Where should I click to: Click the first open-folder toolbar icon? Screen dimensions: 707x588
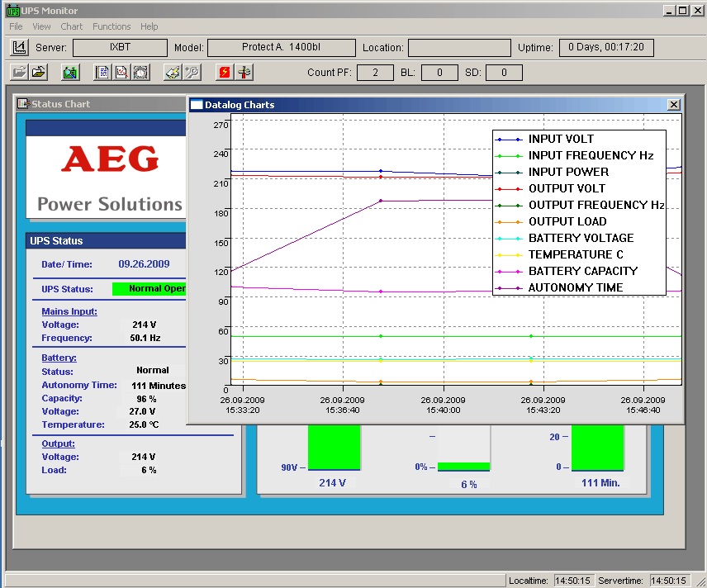19,73
